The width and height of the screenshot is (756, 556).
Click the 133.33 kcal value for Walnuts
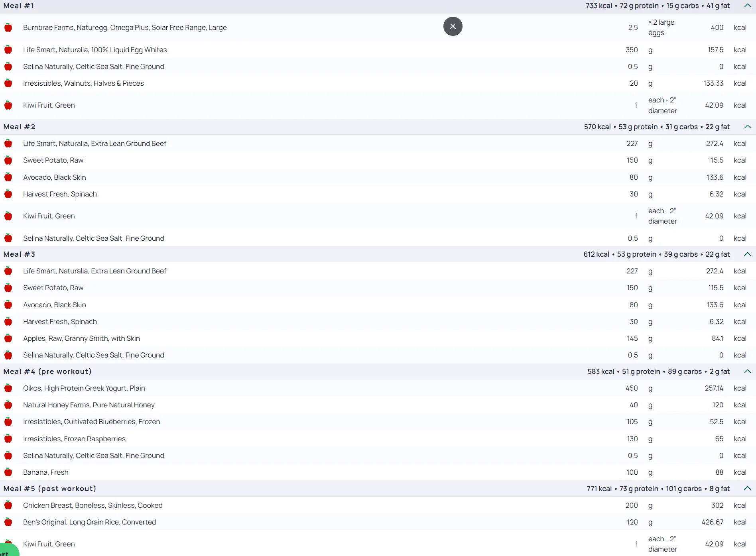point(713,83)
